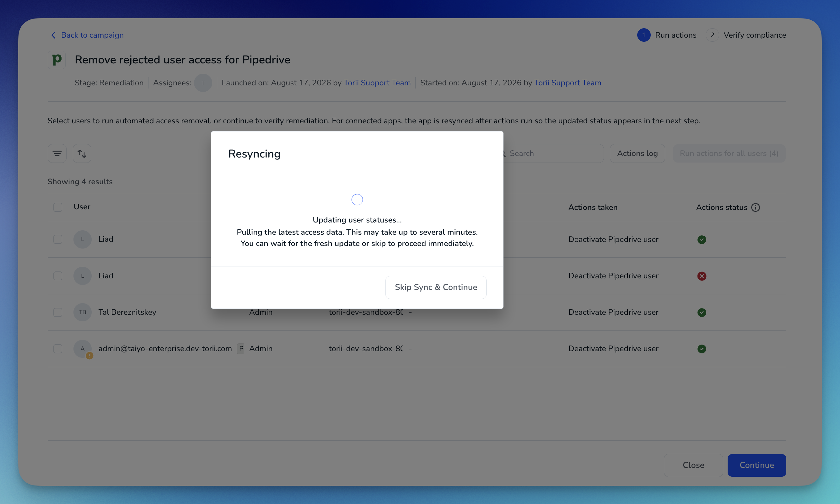
Task: Check the box for the second Liad row
Action: (58, 276)
